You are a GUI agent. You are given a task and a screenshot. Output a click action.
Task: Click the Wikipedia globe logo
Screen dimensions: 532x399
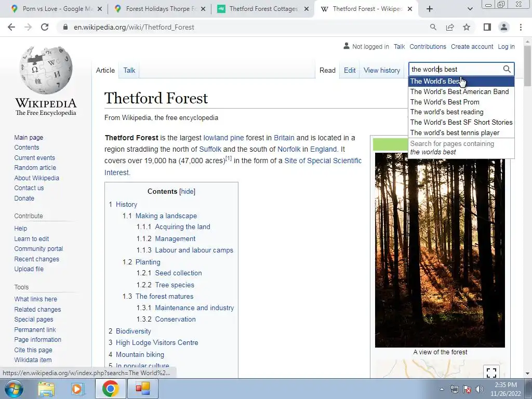[x=46, y=70]
